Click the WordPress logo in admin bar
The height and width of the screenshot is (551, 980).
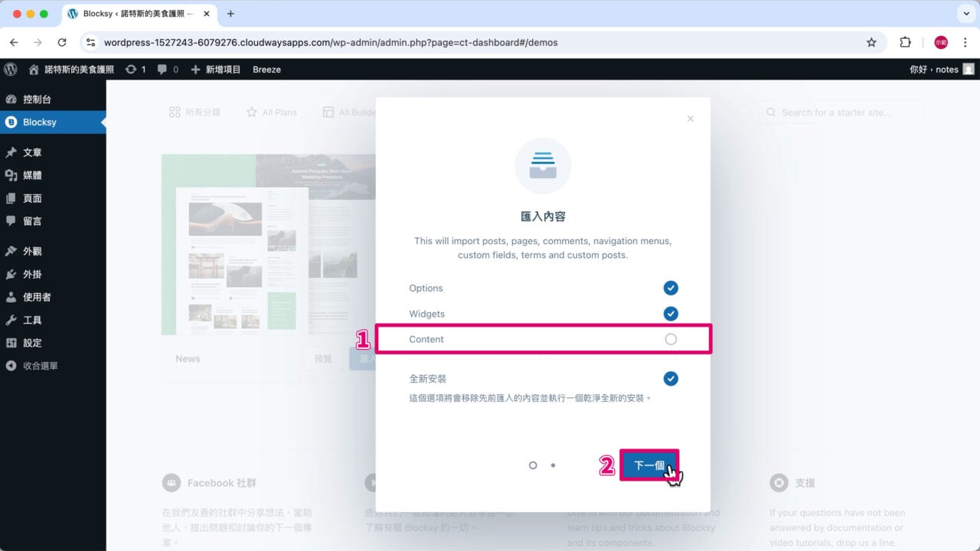[x=11, y=69]
